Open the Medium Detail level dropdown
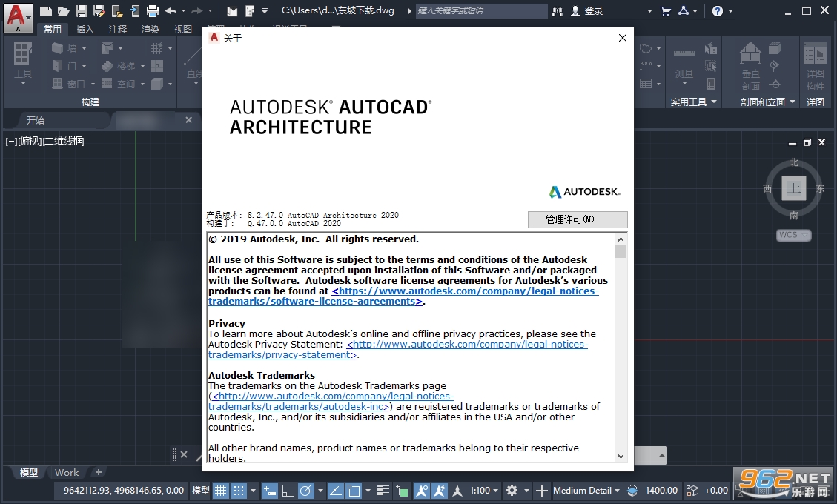This screenshot has height=504, width=837. 586,490
